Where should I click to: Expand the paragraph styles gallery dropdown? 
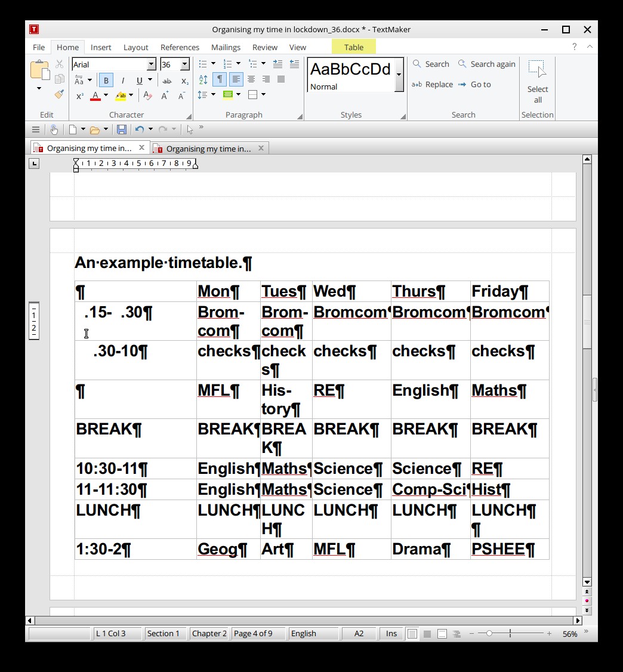(x=399, y=75)
